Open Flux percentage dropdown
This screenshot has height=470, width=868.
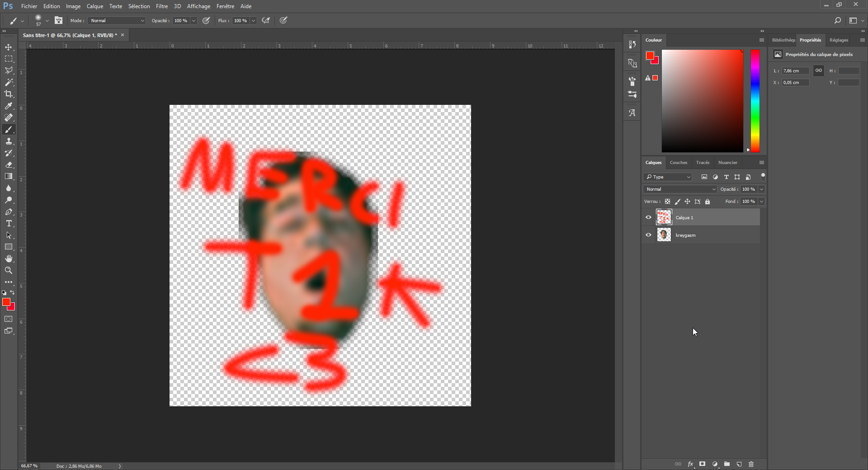254,20
